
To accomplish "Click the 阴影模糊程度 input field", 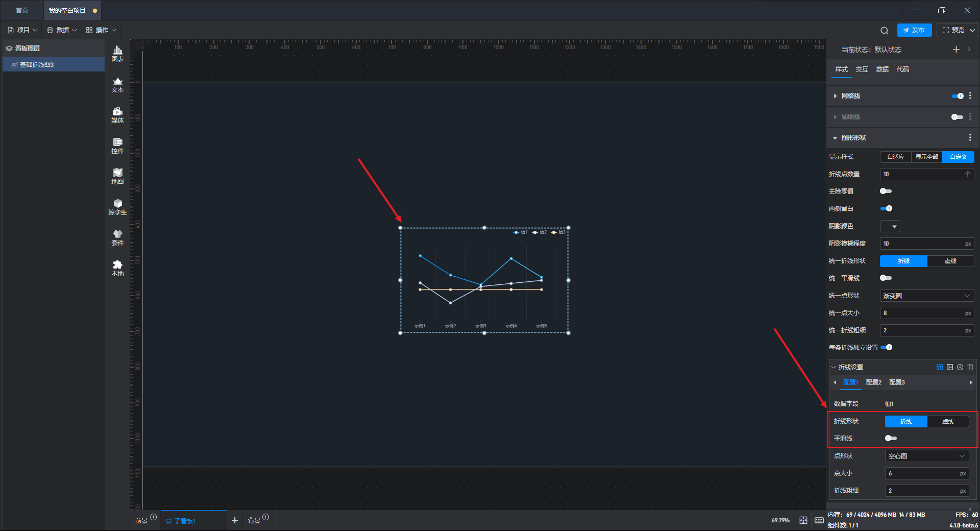I will (927, 244).
